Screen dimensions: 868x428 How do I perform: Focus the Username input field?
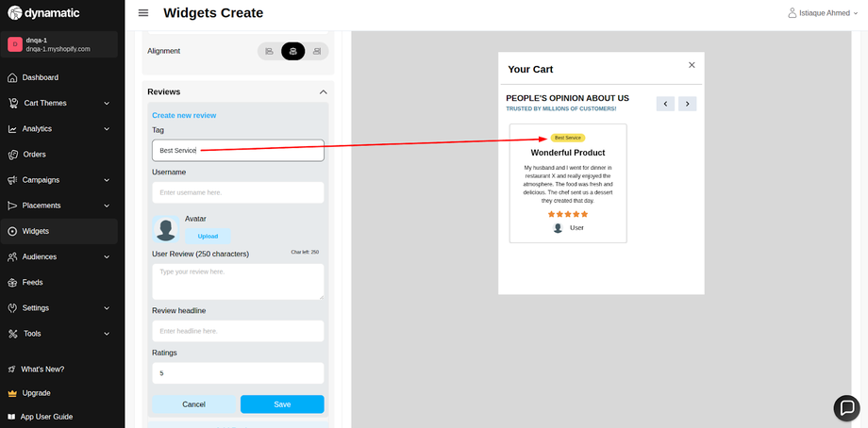click(238, 192)
